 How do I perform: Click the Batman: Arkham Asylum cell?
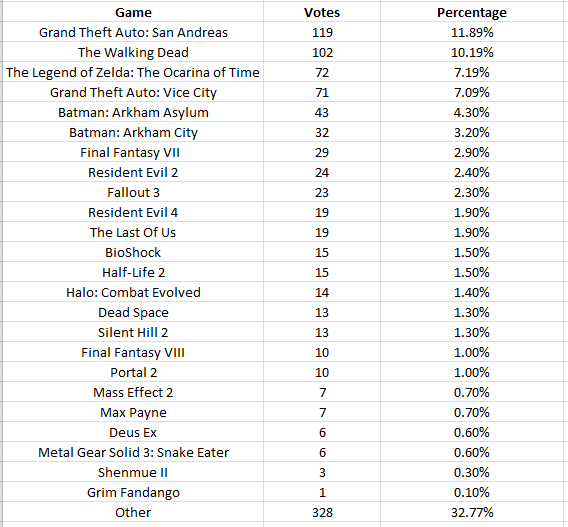[x=133, y=112]
